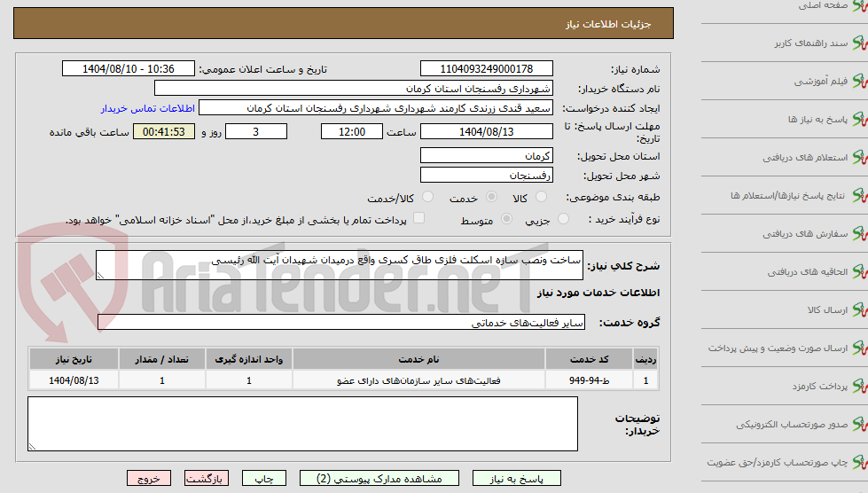Click ایجاد کننده درخواست field

[x=375, y=108]
